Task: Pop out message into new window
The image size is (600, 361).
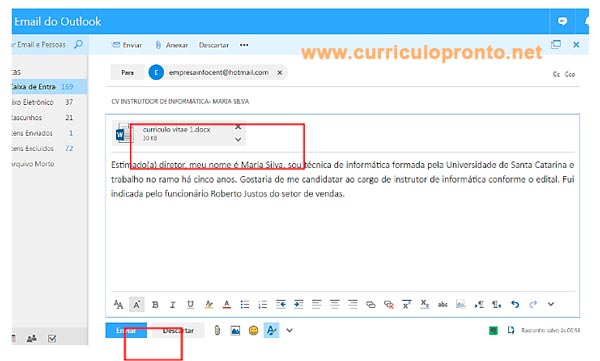Action: pos(556,44)
